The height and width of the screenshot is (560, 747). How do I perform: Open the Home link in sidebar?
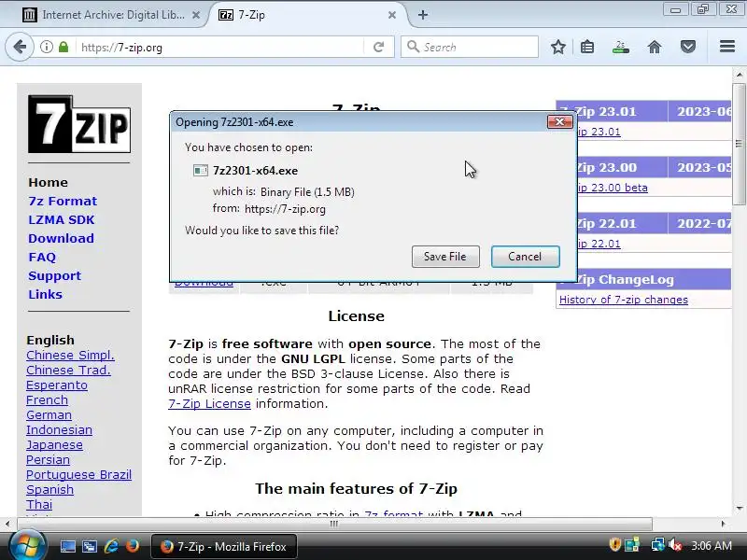pyautogui.click(x=49, y=182)
